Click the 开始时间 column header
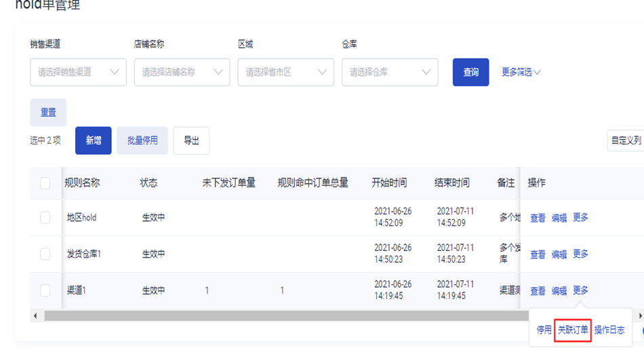Viewport: 644px width, 348px height. tap(389, 183)
